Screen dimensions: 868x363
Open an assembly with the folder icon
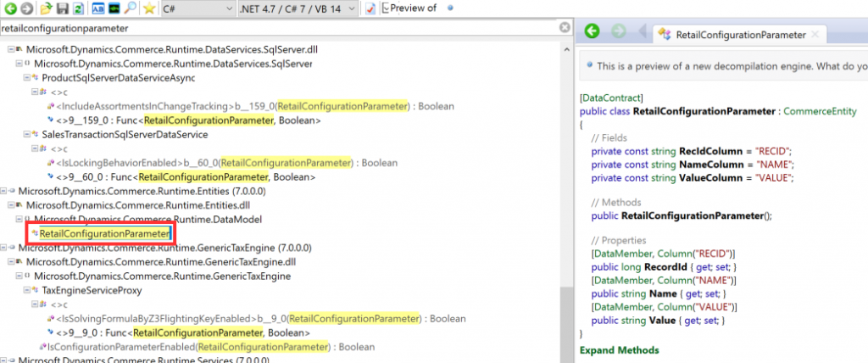pyautogui.click(x=47, y=8)
